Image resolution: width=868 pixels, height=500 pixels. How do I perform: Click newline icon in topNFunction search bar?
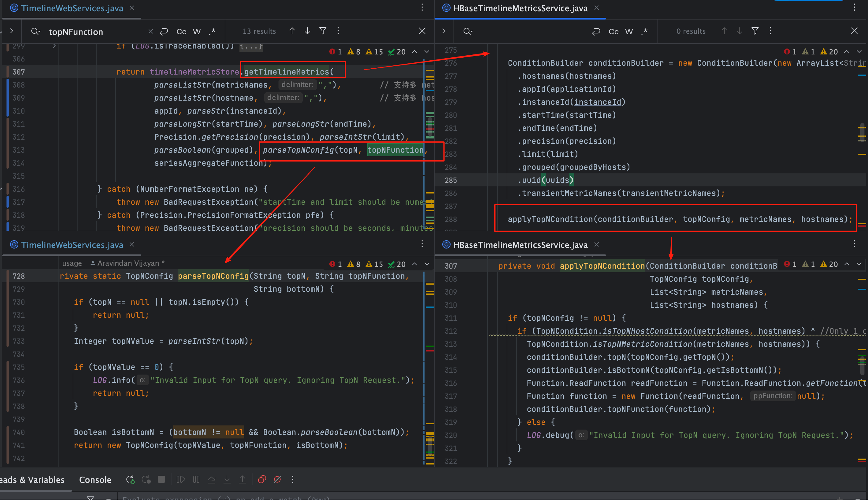[164, 32]
